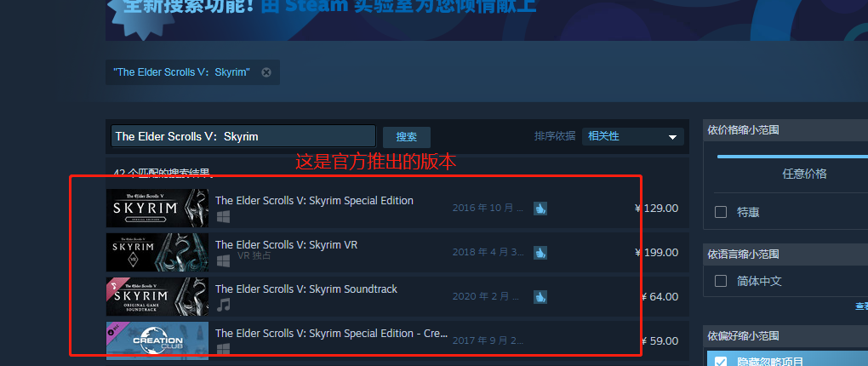Click music note icon under Skyrim Soundtrack
The width and height of the screenshot is (868, 366).
223,305
